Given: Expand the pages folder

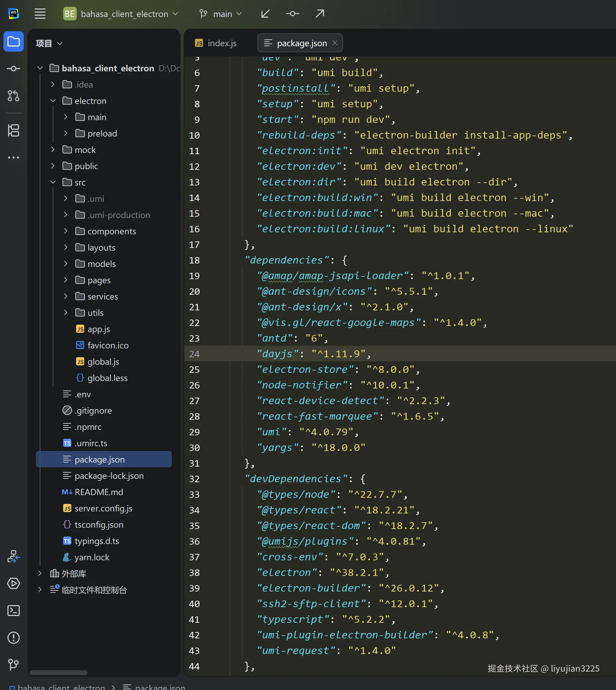Looking at the screenshot, I should [66, 280].
